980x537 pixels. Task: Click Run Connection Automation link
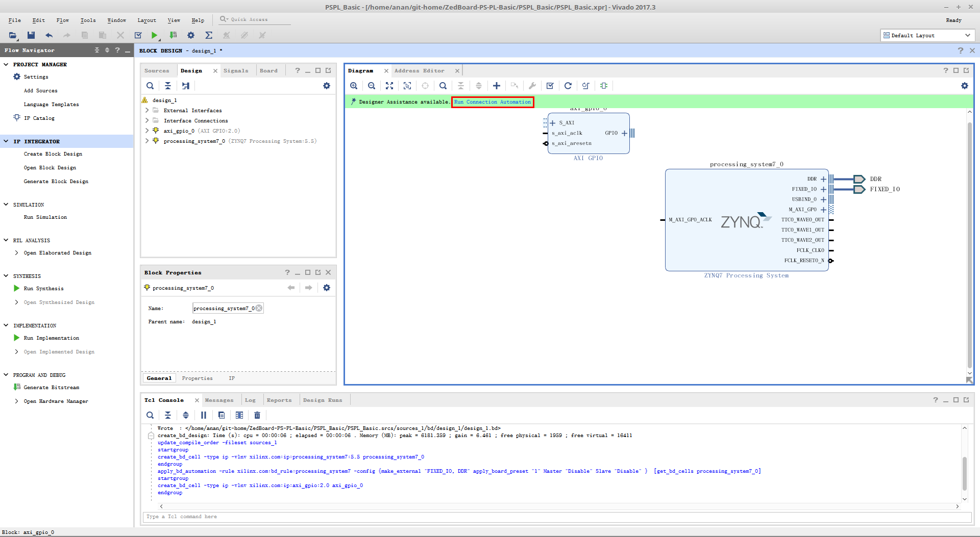pos(493,102)
